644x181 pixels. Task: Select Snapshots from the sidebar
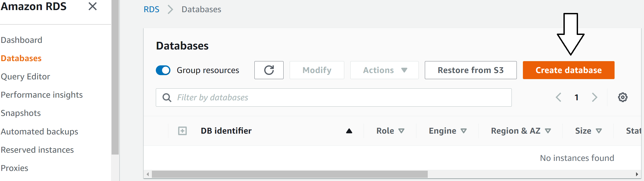[21, 113]
